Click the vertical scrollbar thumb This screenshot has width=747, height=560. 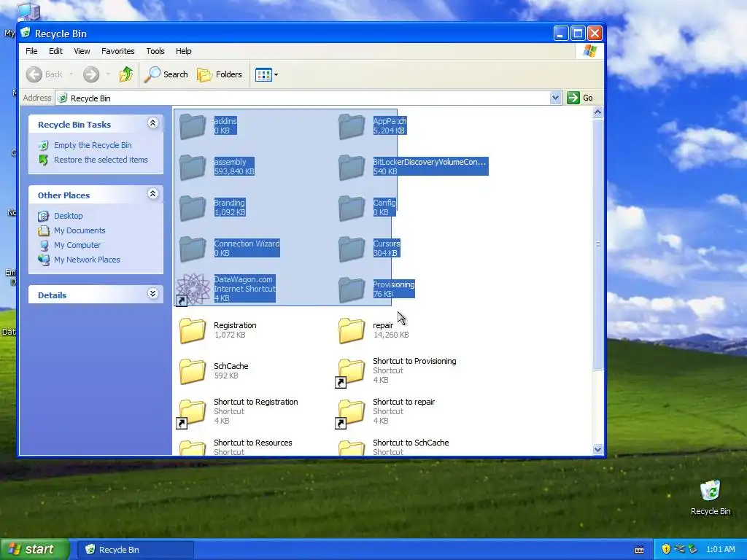pyautogui.click(x=597, y=244)
